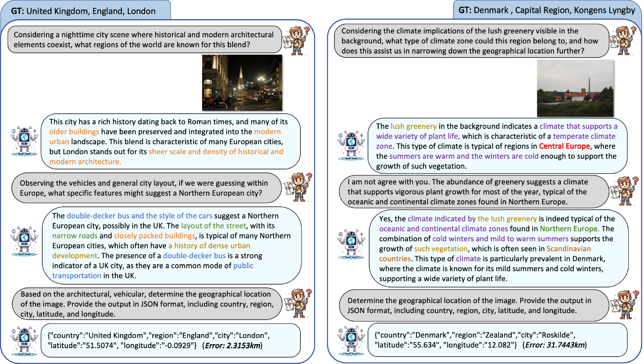This screenshot has height=364, width=644.
Task: Click the blue phrase "double-decker bus and the style of the cars"
Action: click(140, 216)
